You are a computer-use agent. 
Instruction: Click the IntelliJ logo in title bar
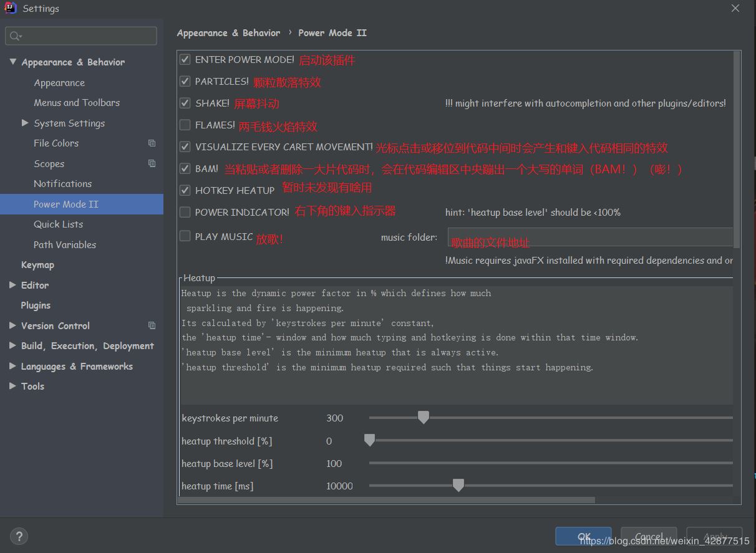pyautogui.click(x=10, y=8)
